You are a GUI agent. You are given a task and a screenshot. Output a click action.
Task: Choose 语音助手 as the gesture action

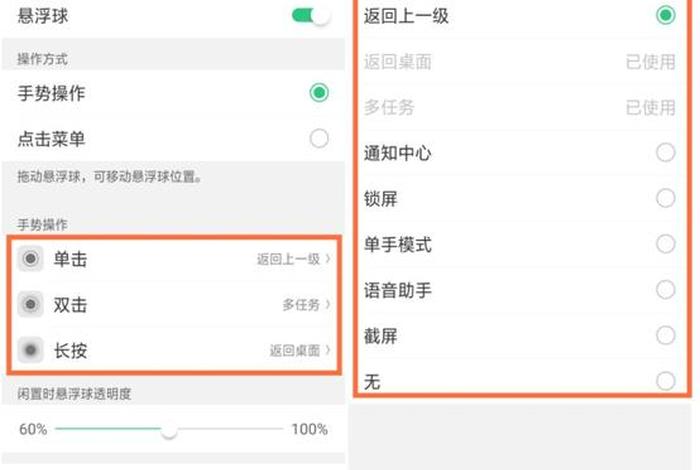[x=665, y=290]
